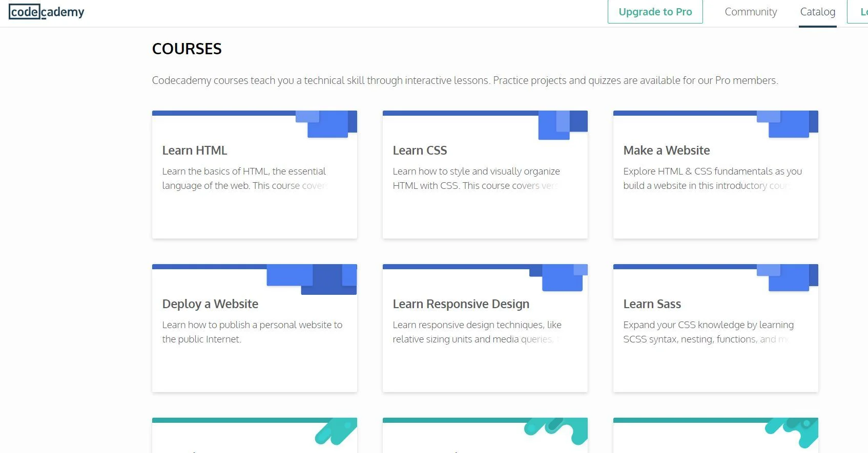
Task: Click the 'Learn how to style' description
Action: (x=477, y=178)
